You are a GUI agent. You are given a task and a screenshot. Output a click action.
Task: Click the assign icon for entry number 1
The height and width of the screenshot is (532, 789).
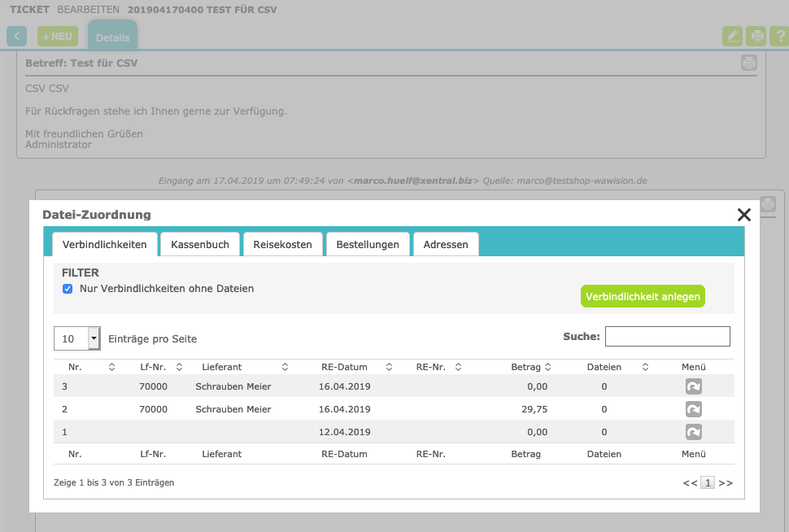point(693,432)
